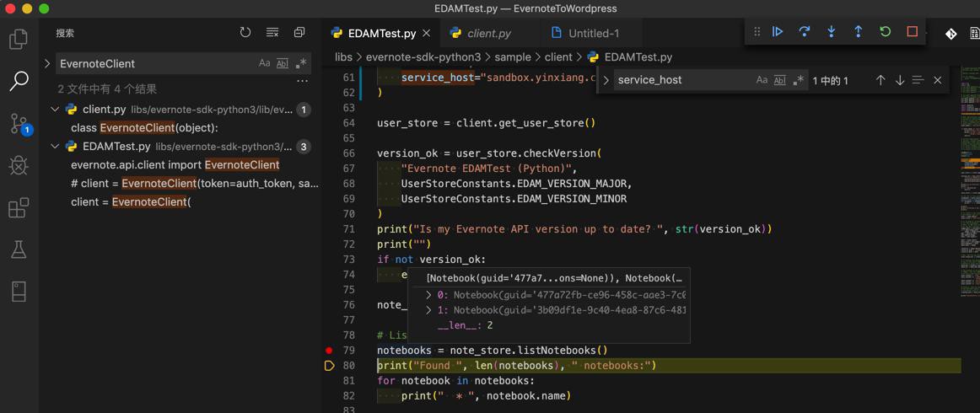Click line number 71 in the gutter
Viewport: 980px width, 413px height.
click(x=349, y=228)
